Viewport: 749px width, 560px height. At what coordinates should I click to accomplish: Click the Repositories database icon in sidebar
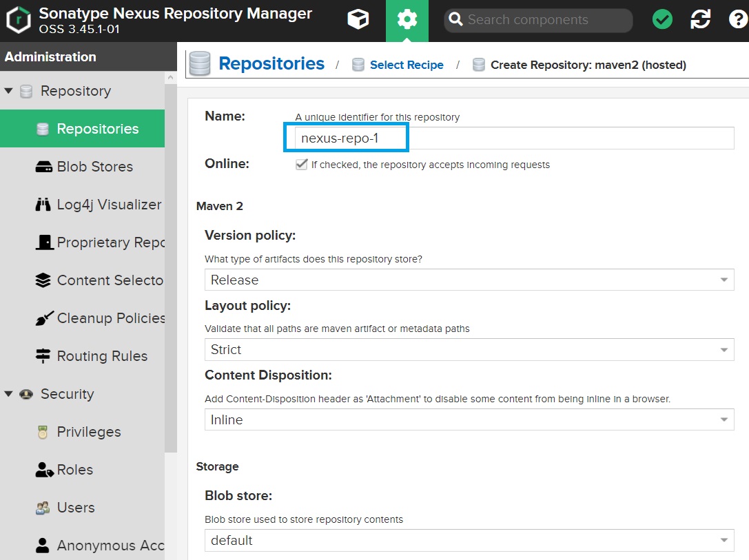coord(43,129)
